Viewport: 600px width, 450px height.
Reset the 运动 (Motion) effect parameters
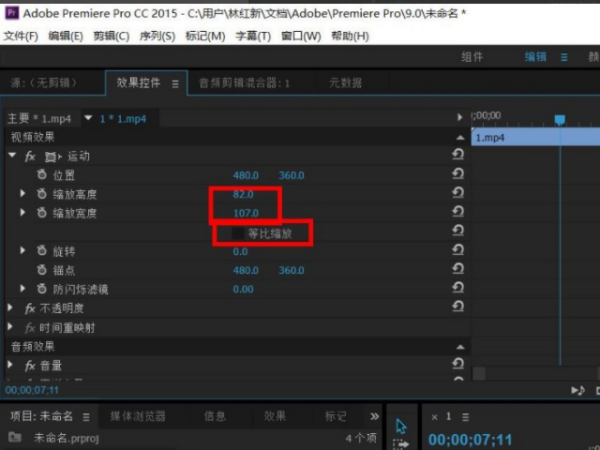pyautogui.click(x=458, y=155)
